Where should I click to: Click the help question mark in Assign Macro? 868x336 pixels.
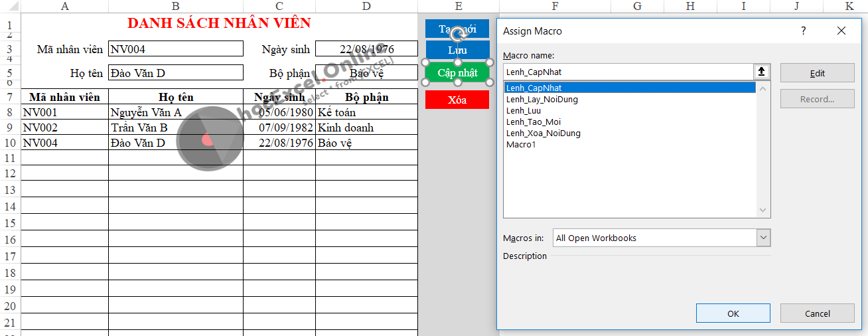pos(804,31)
